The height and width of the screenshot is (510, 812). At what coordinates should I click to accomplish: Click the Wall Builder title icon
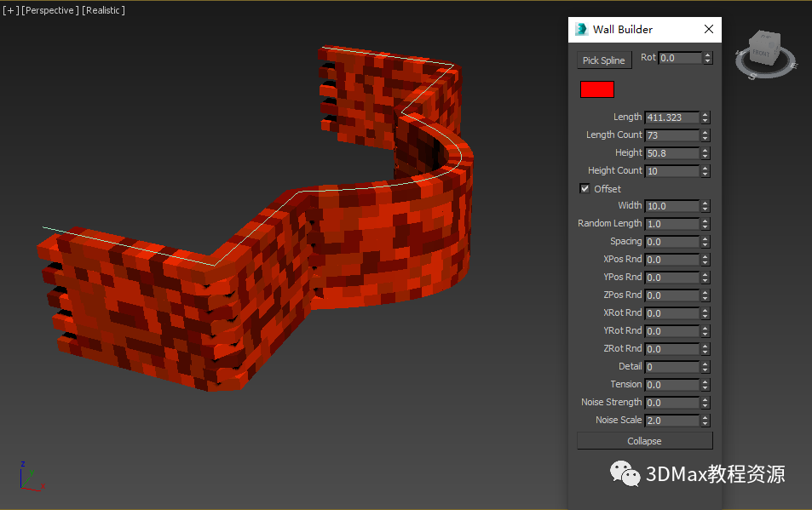pos(581,29)
